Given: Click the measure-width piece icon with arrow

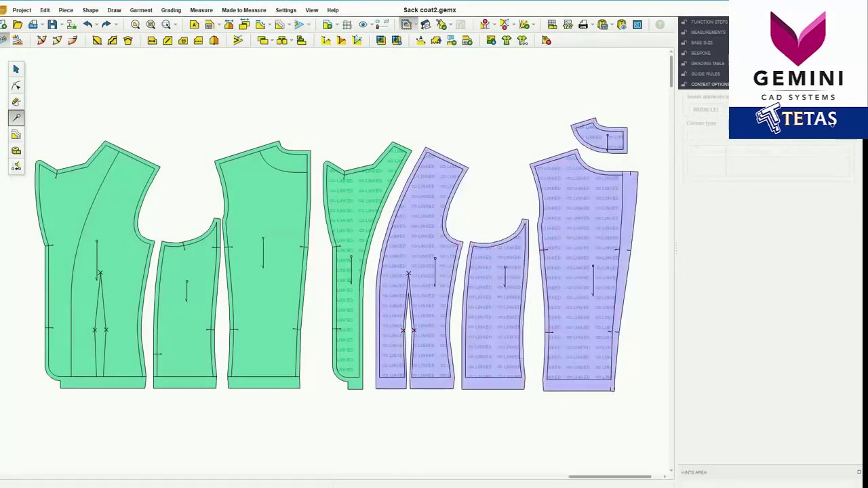Looking at the screenshot, I should pyautogui.click(x=229, y=24).
